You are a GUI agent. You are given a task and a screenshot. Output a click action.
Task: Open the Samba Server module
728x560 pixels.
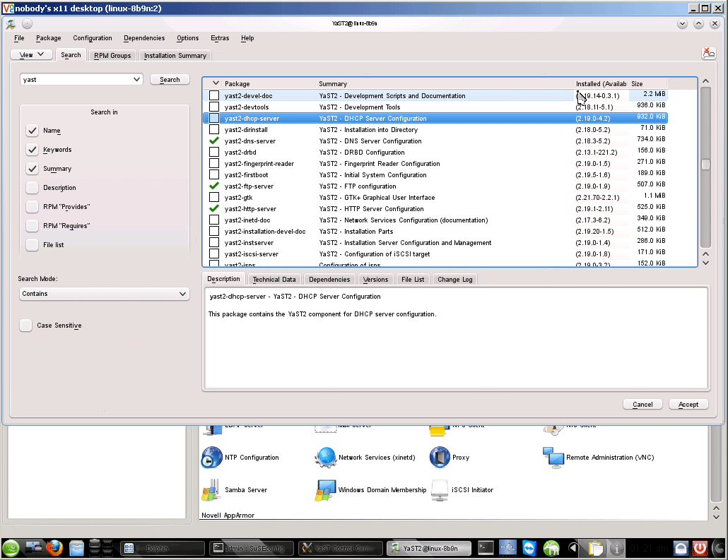(x=235, y=490)
